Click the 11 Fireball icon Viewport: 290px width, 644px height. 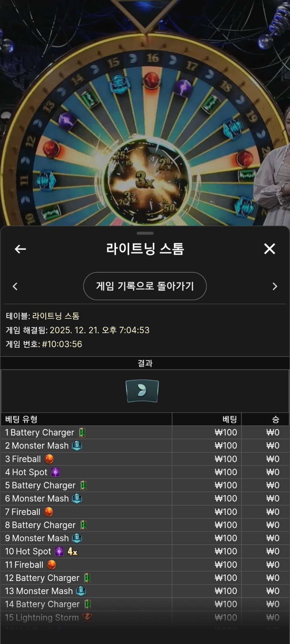click(52, 565)
